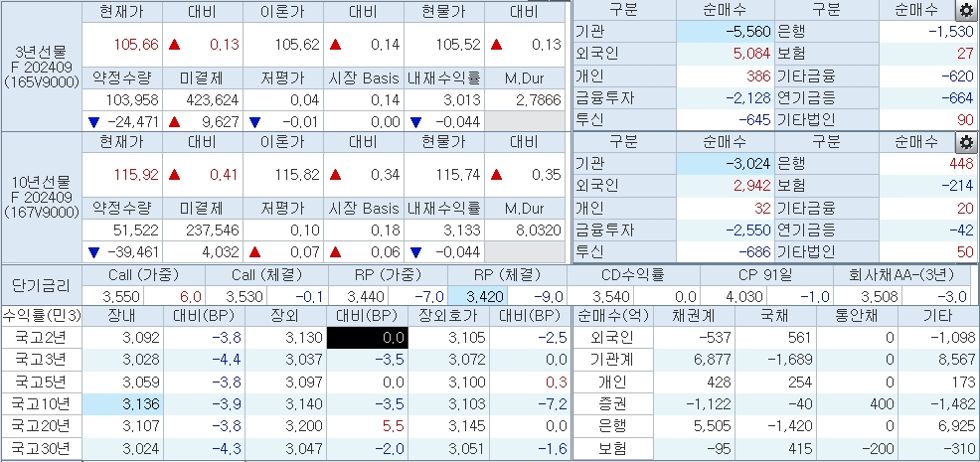
Task: Select the 3년선물 F 202409 label
Action: click(x=41, y=67)
